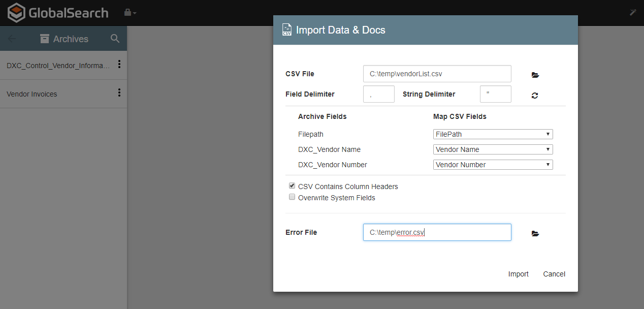
Task: Open the Archives search magnifier icon
Action: tap(115, 39)
